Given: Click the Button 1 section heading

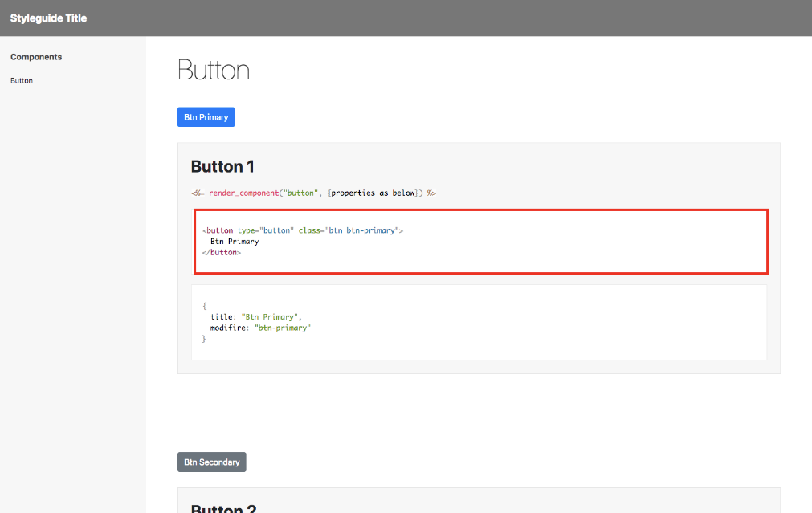Looking at the screenshot, I should (222, 167).
